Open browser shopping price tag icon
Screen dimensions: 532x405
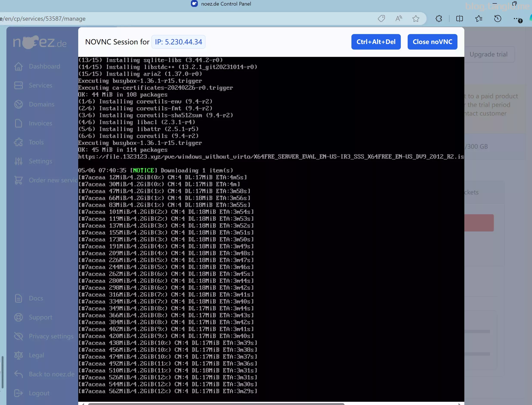point(381,19)
